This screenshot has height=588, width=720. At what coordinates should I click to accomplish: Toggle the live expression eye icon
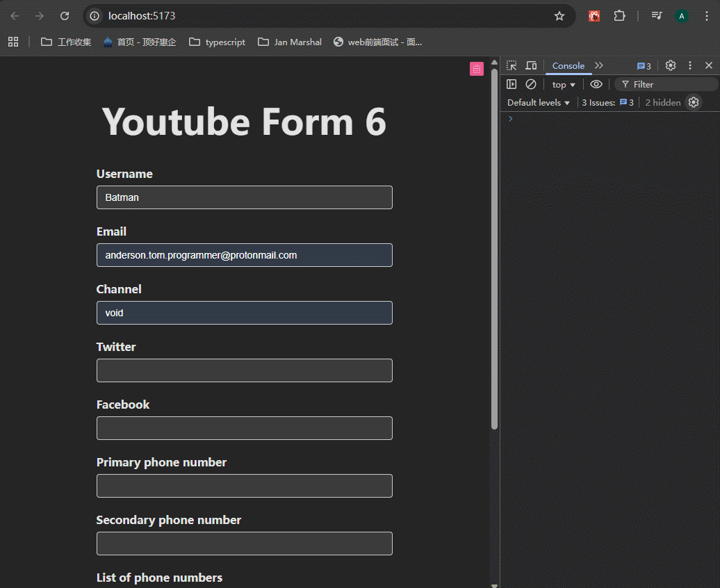[x=596, y=84]
